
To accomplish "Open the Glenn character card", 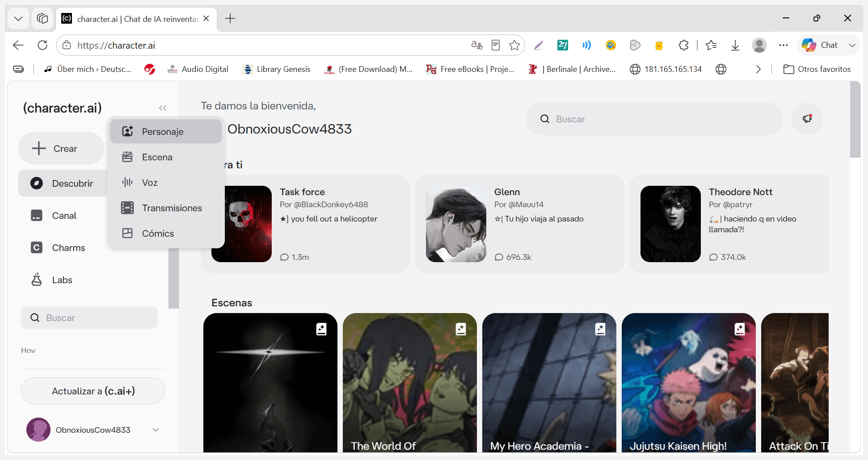I will (x=520, y=224).
